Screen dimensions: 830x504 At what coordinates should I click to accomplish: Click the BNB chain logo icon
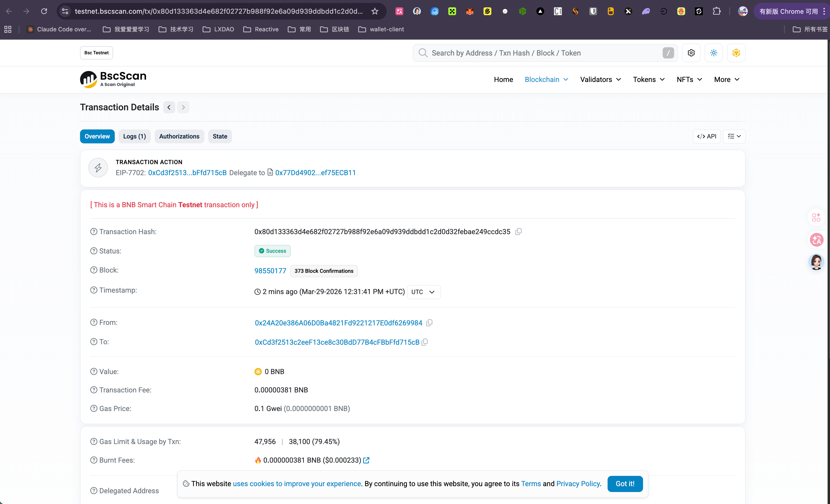pos(736,53)
